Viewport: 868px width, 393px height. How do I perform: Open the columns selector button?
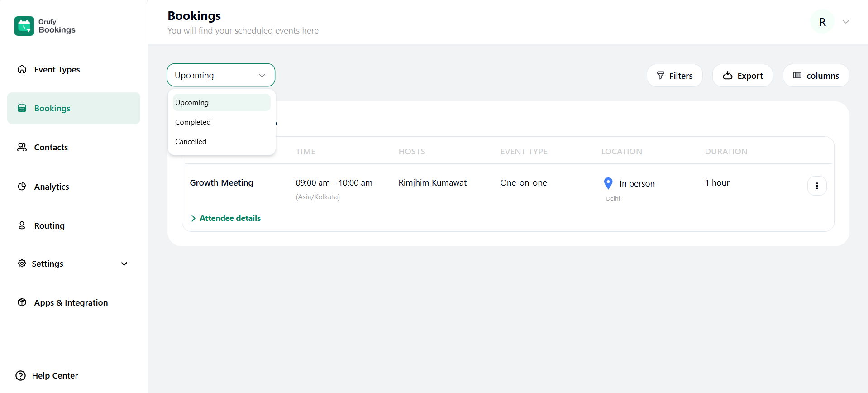click(816, 76)
